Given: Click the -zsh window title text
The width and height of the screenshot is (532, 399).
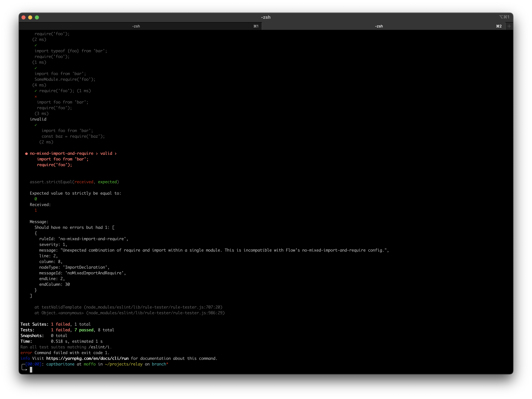Looking at the screenshot, I should pyautogui.click(x=266, y=17).
